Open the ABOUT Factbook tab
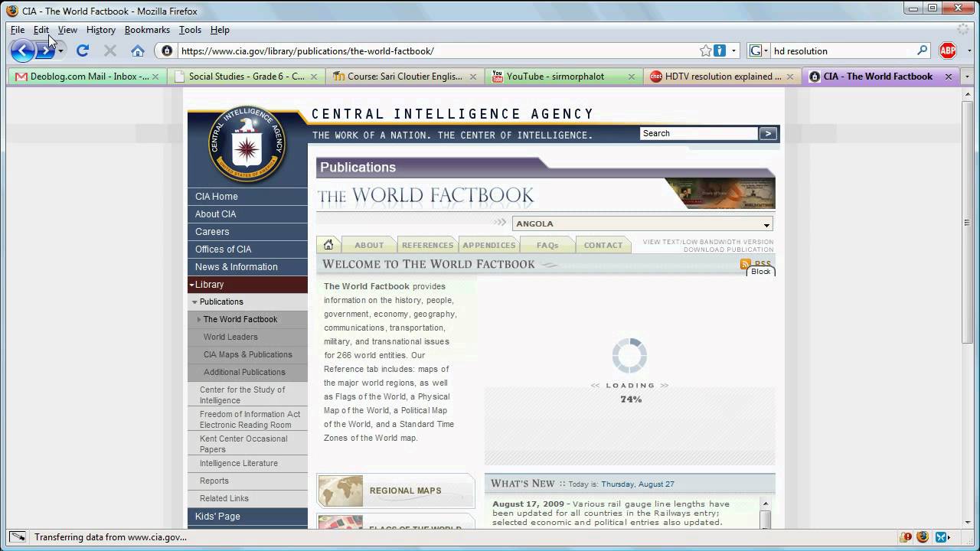The height and width of the screenshot is (551, 980). click(x=369, y=245)
